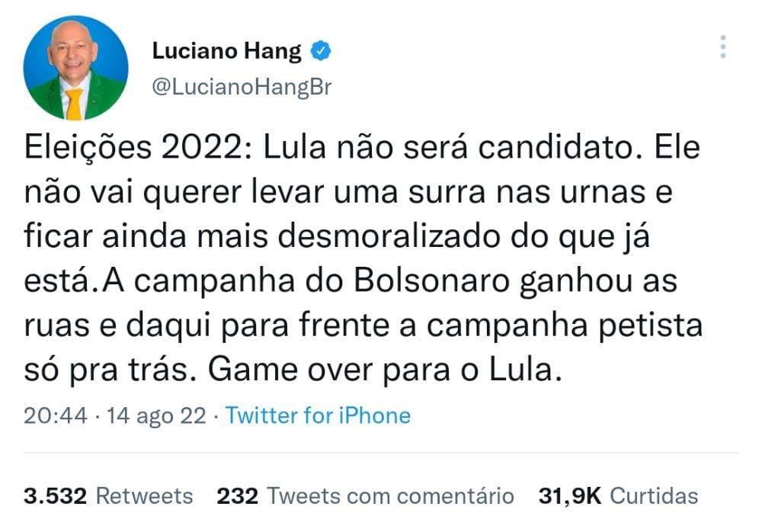View the list via "Retweets" label
The image size is (762, 532).
pyautogui.click(x=146, y=496)
